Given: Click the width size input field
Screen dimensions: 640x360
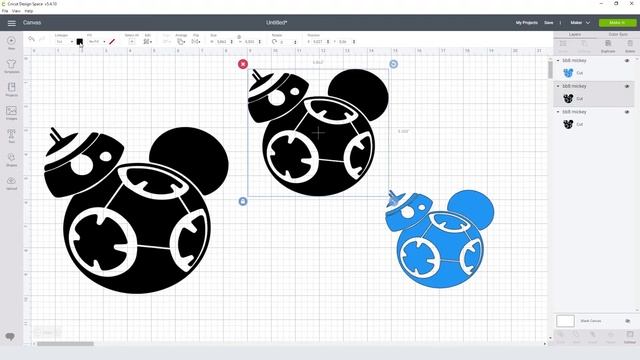Looking at the screenshot, I should click(222, 42).
